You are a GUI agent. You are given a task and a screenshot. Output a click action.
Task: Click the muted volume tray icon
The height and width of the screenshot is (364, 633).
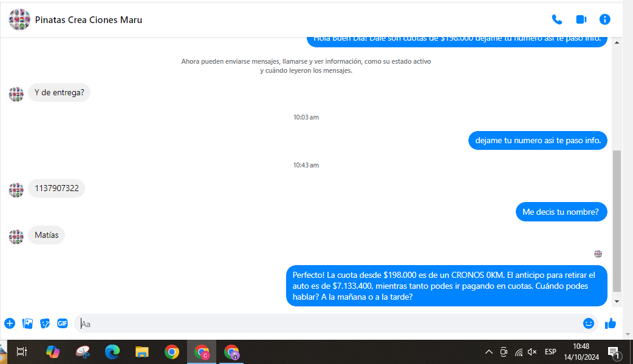532,352
